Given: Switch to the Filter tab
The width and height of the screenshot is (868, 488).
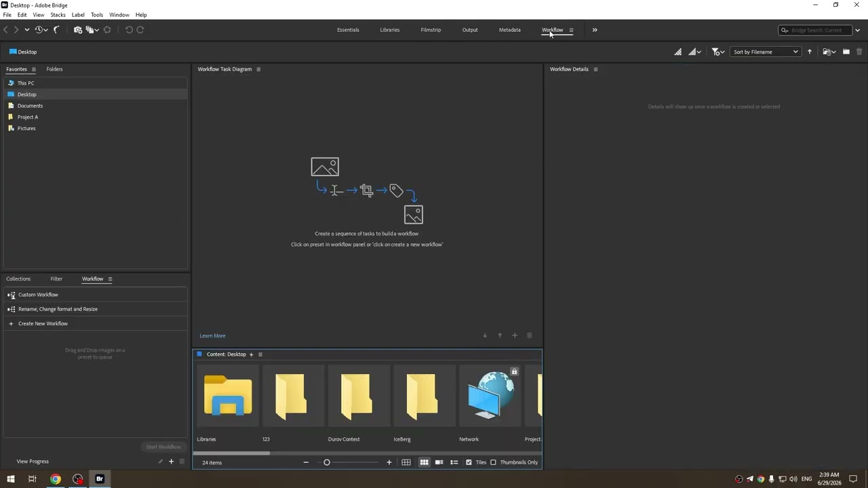Looking at the screenshot, I should click(x=56, y=279).
